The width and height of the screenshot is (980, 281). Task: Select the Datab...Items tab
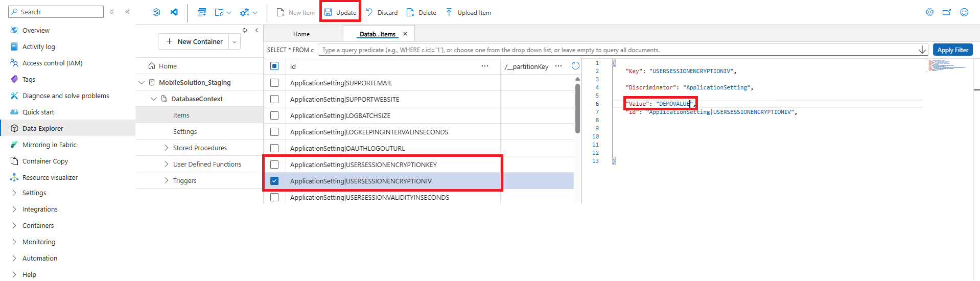pyautogui.click(x=378, y=34)
